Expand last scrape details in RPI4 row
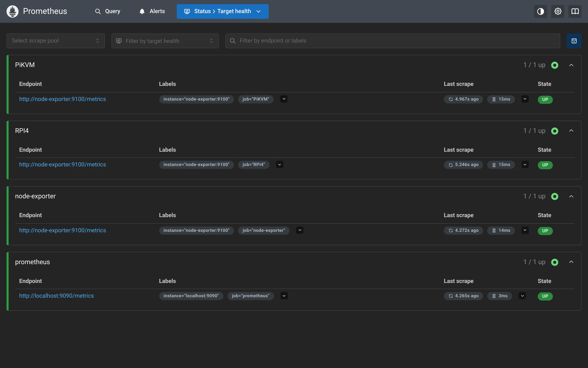588x368 pixels. (525, 164)
